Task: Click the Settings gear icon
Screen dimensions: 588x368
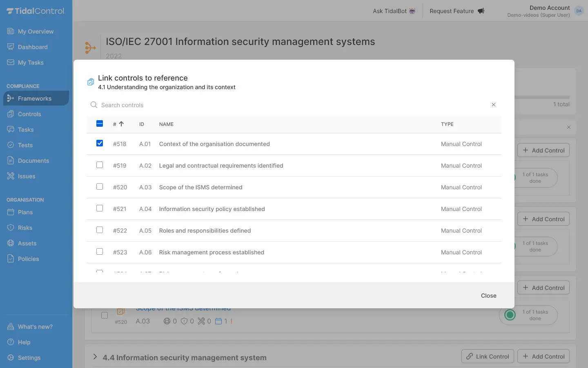Action: [11, 358]
